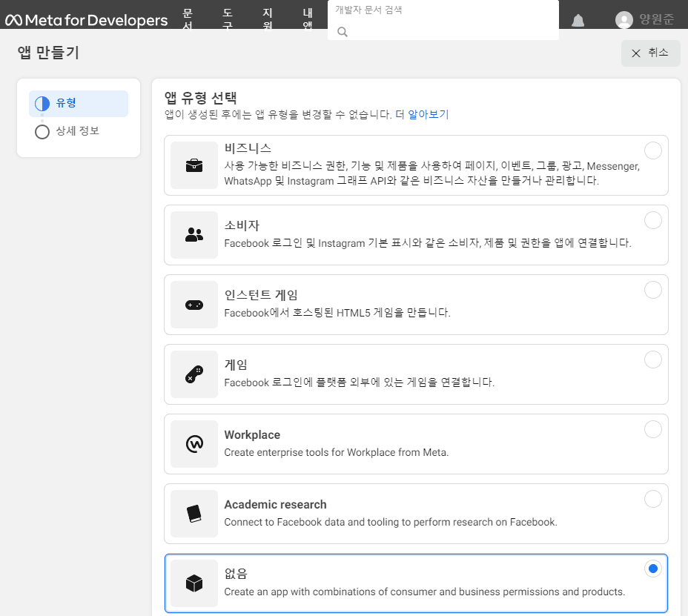Click the Workplace logo icon
The height and width of the screenshot is (616, 688).
[194, 444]
